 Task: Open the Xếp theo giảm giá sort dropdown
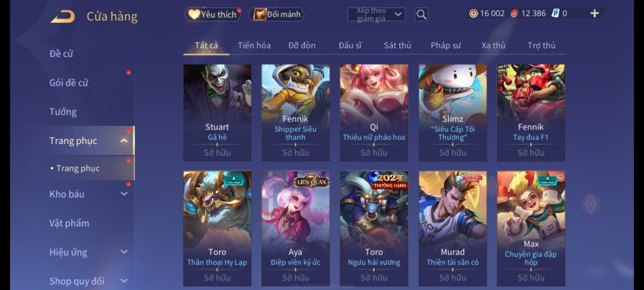click(x=376, y=15)
